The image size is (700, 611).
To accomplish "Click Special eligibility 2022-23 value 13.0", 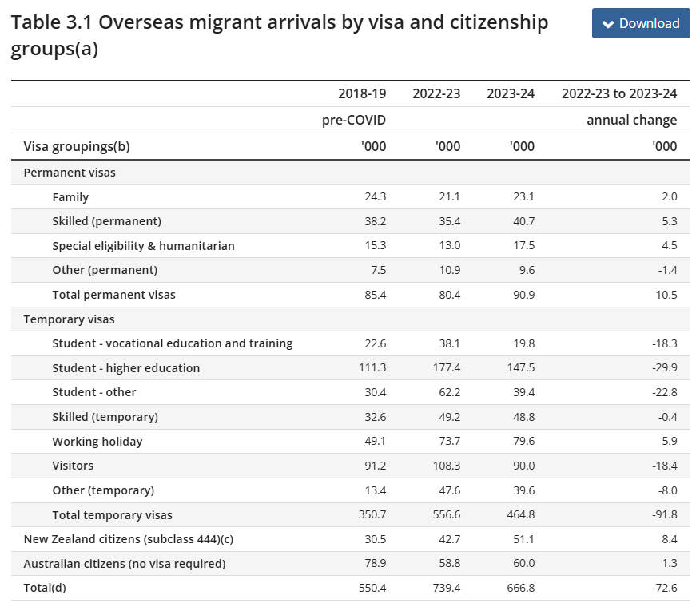I will click(x=449, y=245).
